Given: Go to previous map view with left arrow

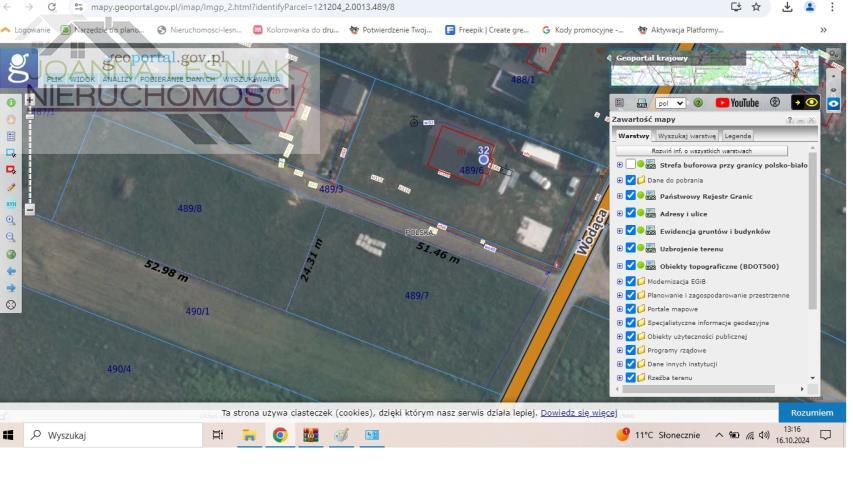Looking at the screenshot, I should tap(11, 271).
